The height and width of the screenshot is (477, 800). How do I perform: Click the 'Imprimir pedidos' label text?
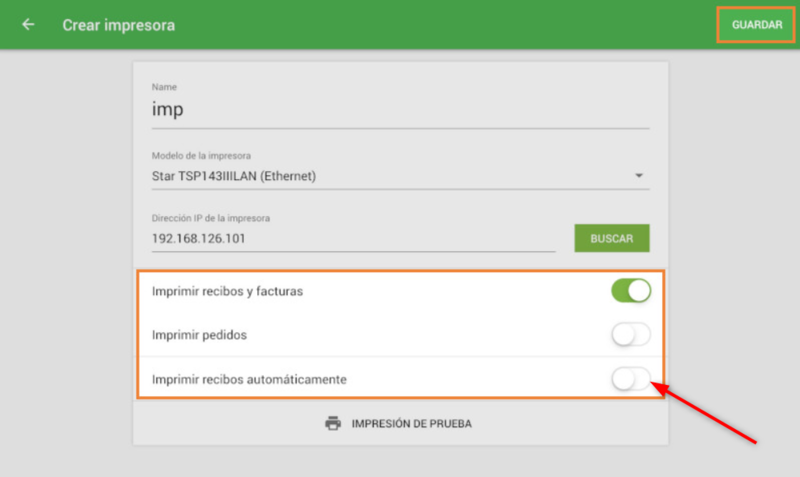[199, 335]
